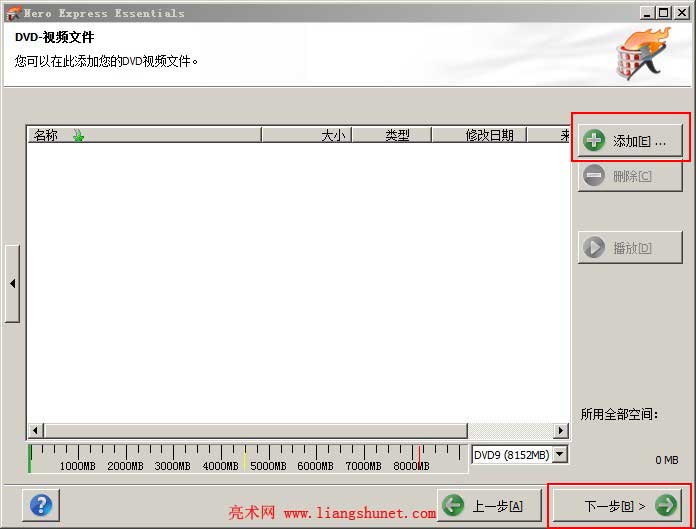Viewport: 696px width, 529px height.
Task: Close the Nero Express window
Action: [x=682, y=13]
